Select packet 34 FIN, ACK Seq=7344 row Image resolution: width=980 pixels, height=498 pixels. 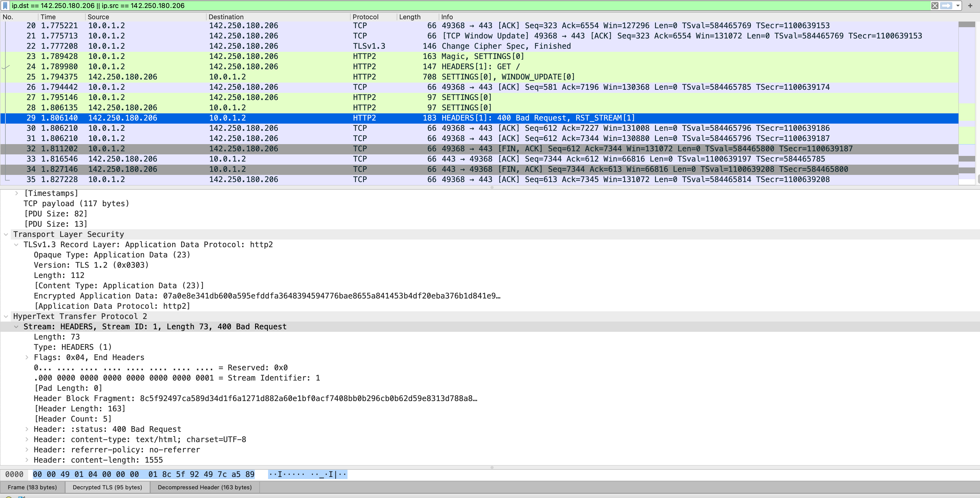tap(479, 170)
